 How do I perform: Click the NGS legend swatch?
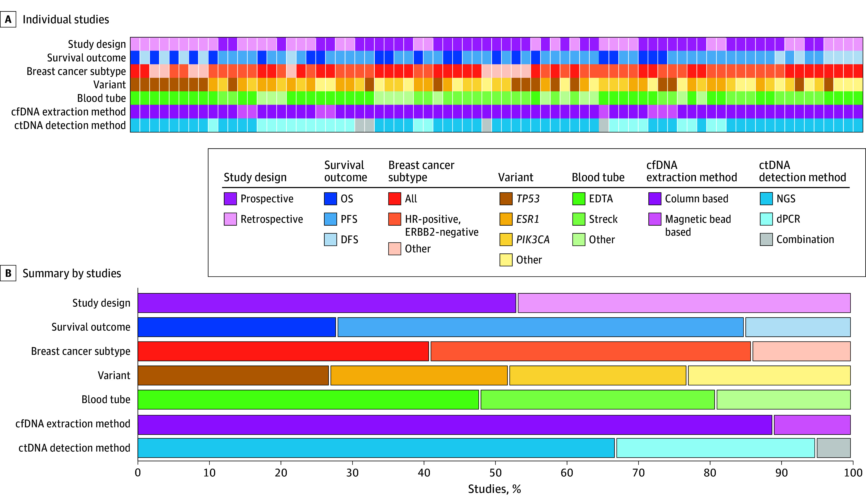pos(766,199)
